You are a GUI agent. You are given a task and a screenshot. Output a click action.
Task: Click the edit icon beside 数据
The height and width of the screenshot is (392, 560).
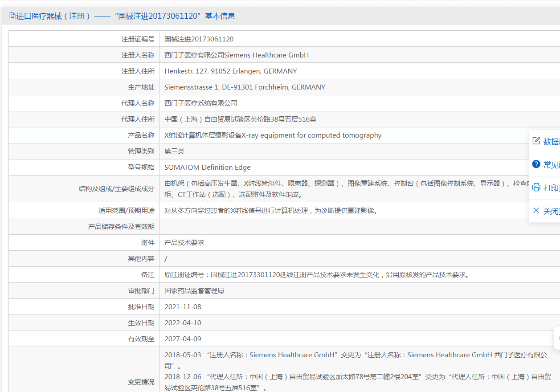click(x=536, y=141)
